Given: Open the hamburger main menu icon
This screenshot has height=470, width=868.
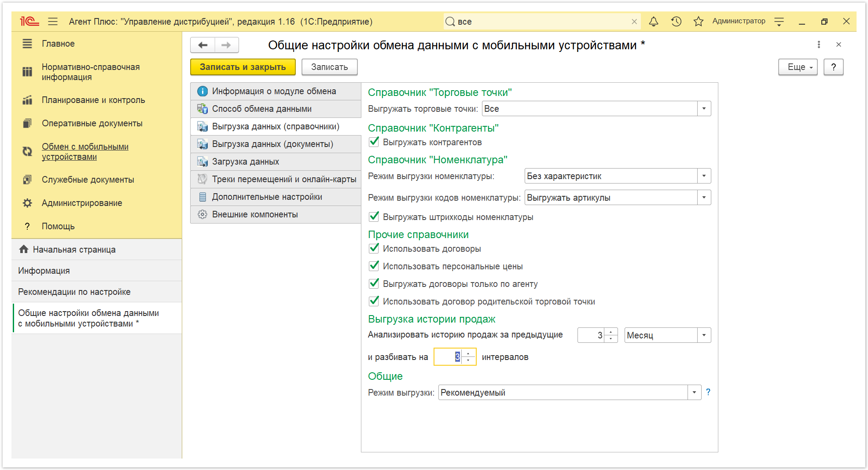Looking at the screenshot, I should click(x=53, y=21).
